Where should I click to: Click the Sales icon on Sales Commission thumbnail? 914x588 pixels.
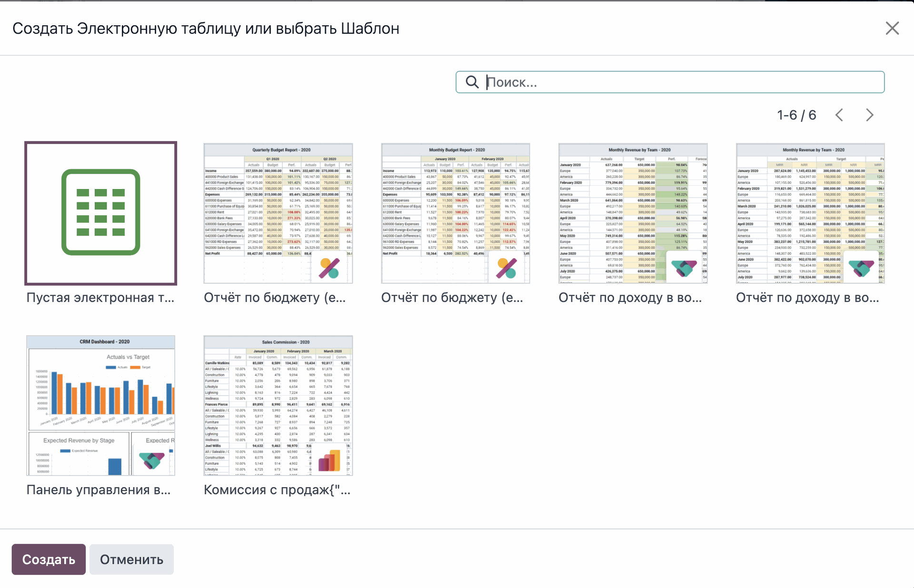coord(329,460)
